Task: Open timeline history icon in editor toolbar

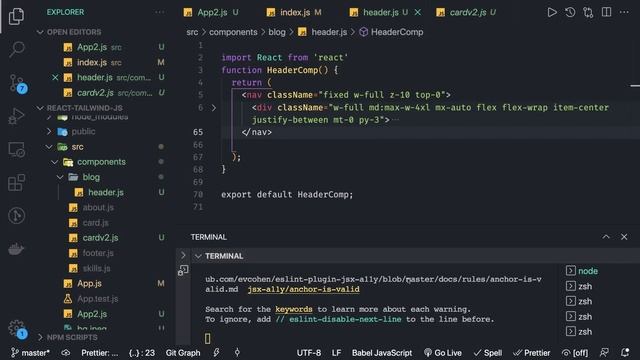Action: point(570,12)
